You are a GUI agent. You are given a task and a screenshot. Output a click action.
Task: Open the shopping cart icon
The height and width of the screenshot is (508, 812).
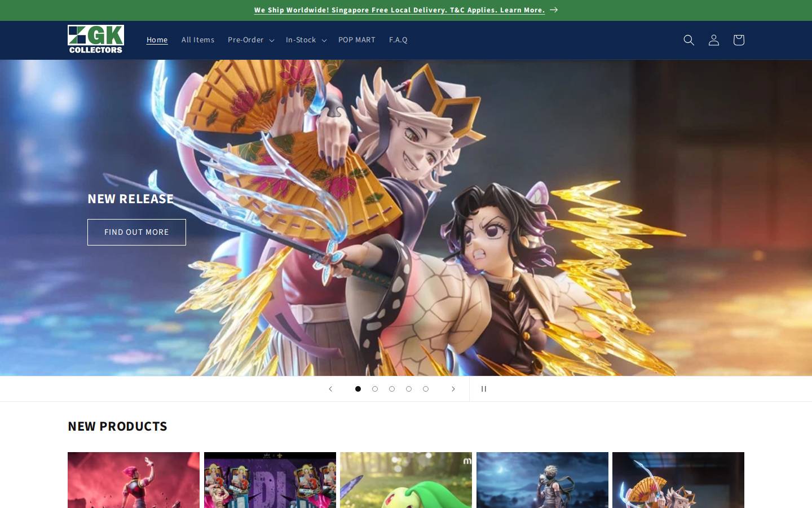tap(738, 40)
